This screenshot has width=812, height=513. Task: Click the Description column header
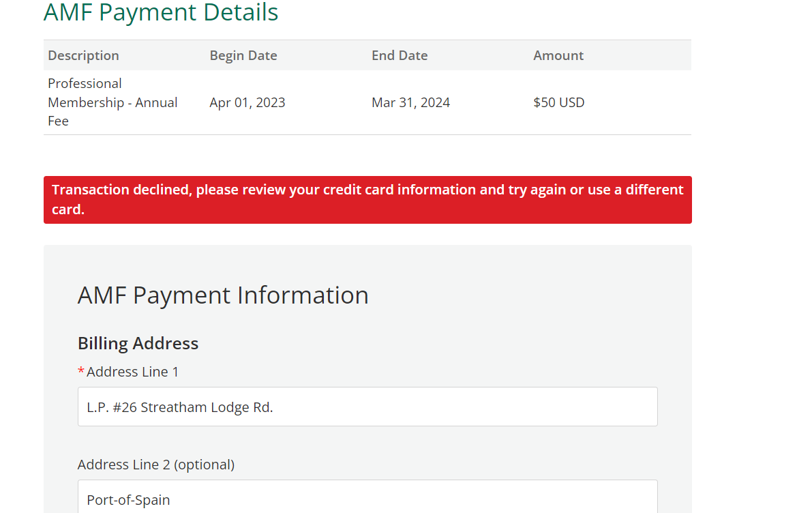pos(83,55)
